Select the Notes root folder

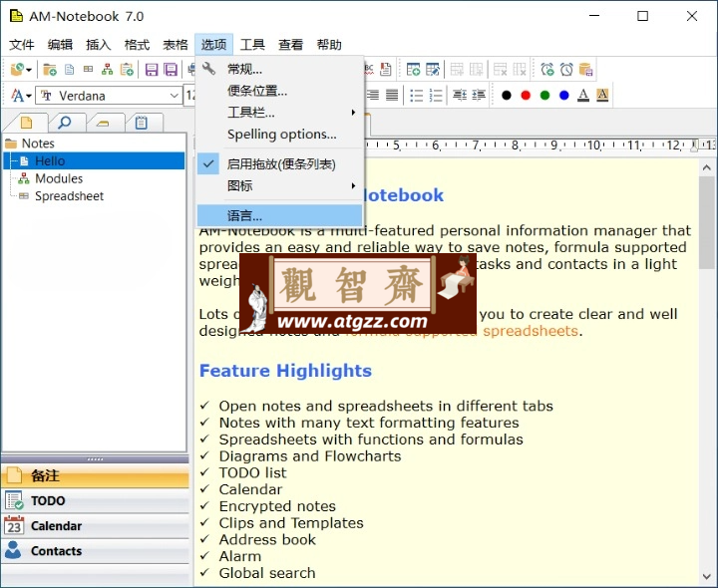[x=38, y=144]
